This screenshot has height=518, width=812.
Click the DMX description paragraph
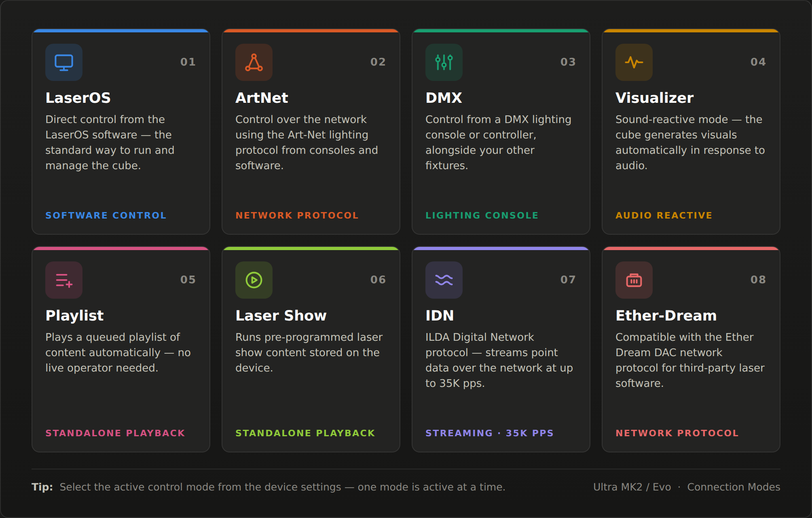pyautogui.click(x=499, y=142)
